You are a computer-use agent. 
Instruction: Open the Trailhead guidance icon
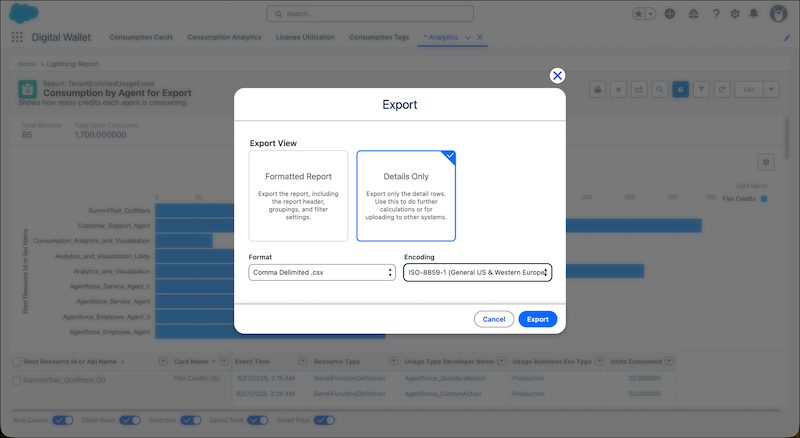pos(693,14)
